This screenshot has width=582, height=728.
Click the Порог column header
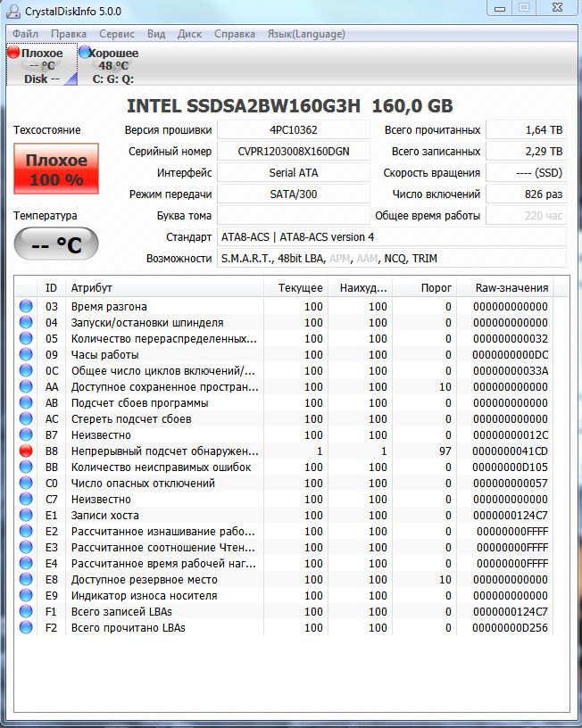coord(425,287)
